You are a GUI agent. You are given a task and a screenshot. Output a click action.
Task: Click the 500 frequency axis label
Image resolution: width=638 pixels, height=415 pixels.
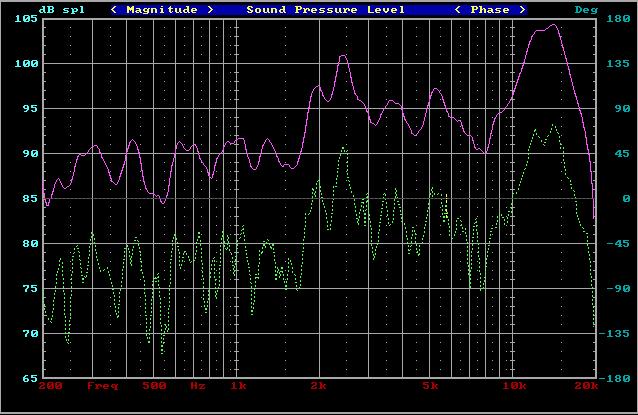click(155, 386)
